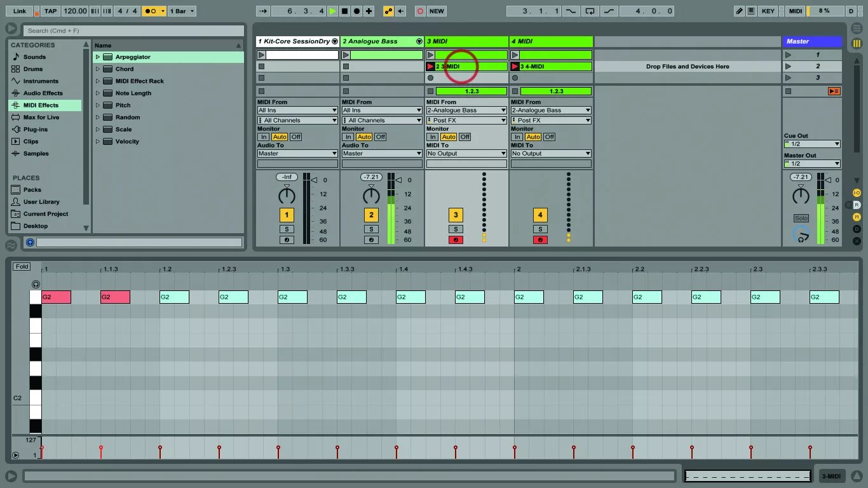
Task: Select Instruments category in browser
Action: click(41, 81)
